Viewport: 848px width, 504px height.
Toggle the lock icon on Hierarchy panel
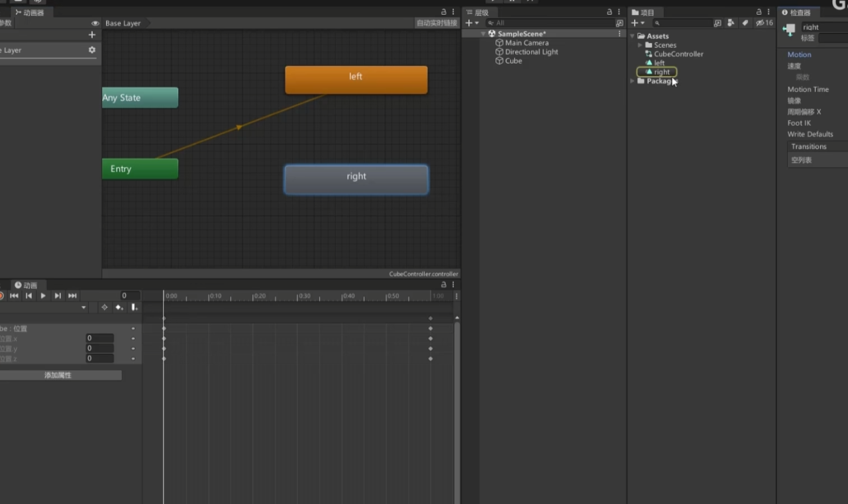point(609,12)
